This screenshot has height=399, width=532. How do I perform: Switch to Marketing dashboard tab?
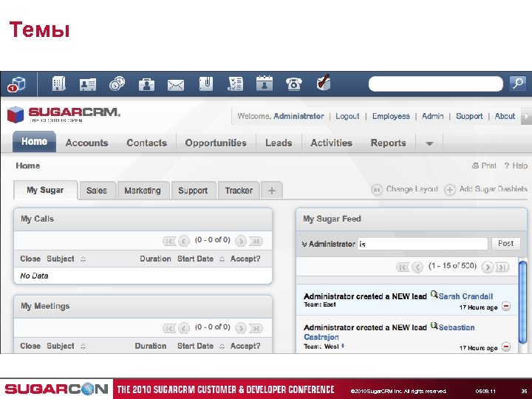[143, 191]
